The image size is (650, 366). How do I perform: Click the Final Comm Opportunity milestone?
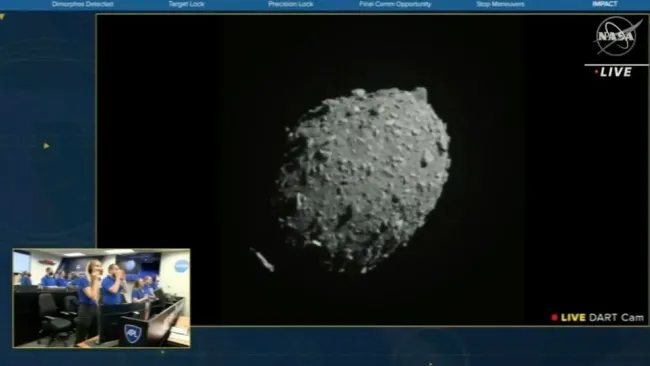pos(395,4)
